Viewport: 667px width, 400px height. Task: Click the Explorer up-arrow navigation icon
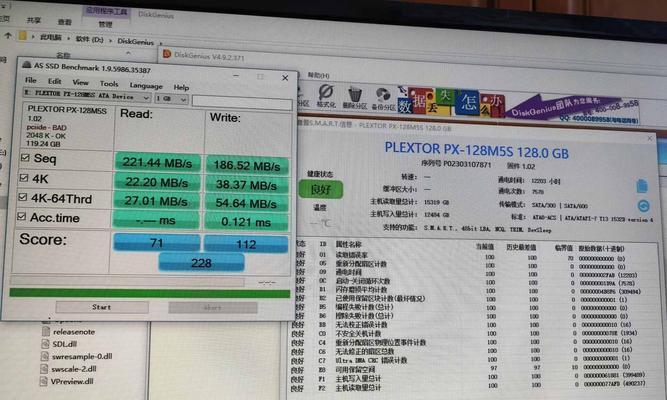click(x=8, y=35)
